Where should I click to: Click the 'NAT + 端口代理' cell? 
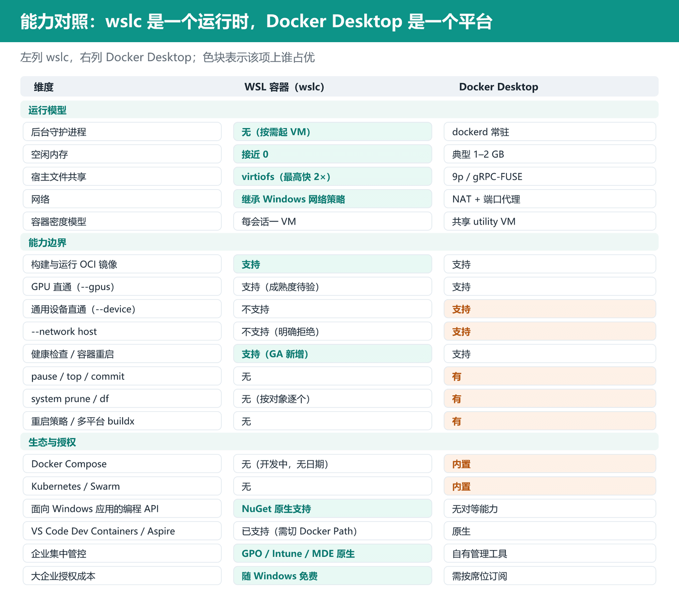550,199
